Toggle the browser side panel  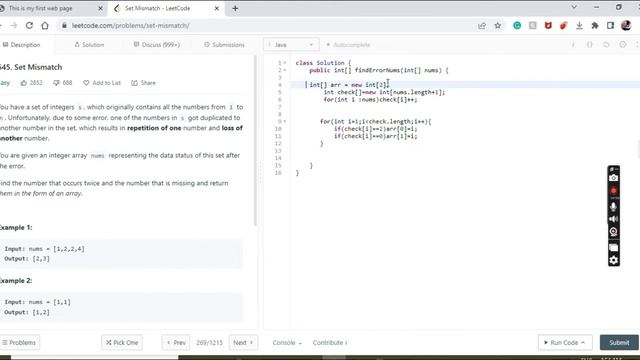pos(610,25)
